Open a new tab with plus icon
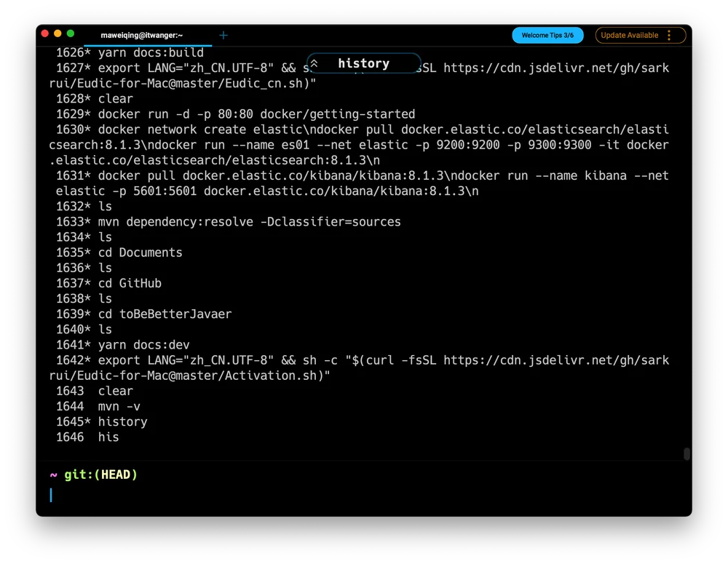The height and width of the screenshot is (564, 728). [x=223, y=35]
